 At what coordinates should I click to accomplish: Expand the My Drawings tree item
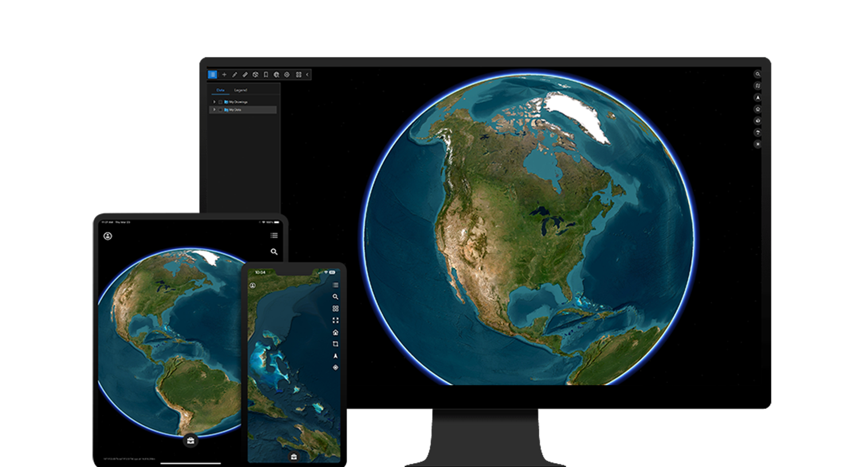click(x=214, y=102)
